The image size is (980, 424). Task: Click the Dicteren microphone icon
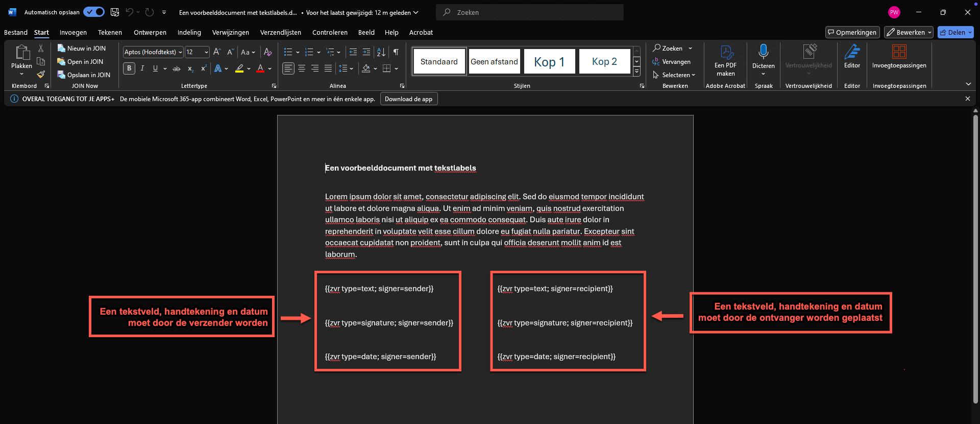pyautogui.click(x=763, y=52)
